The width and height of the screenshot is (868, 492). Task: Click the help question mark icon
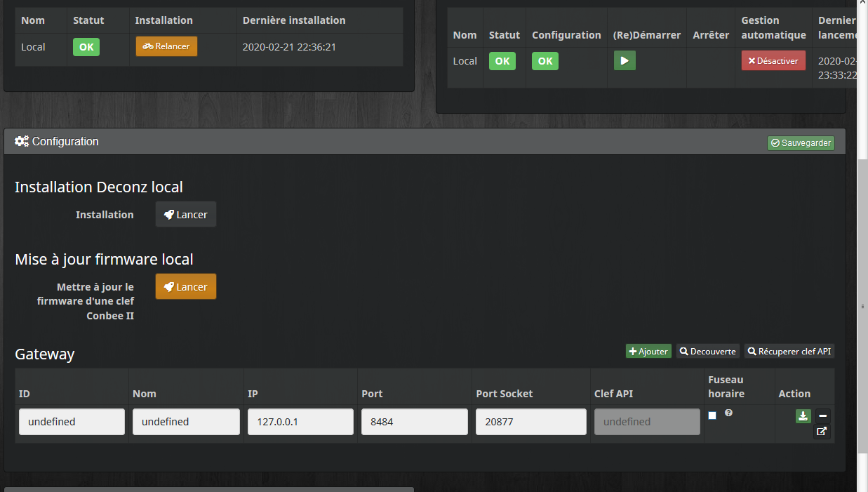(728, 413)
